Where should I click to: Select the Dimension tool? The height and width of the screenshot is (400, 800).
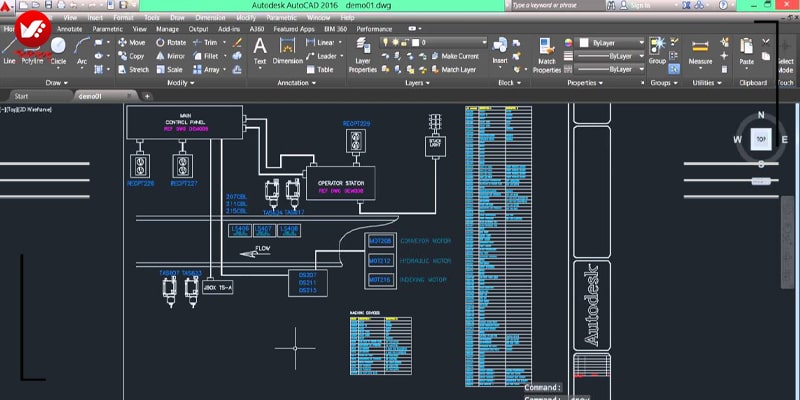coord(288,52)
